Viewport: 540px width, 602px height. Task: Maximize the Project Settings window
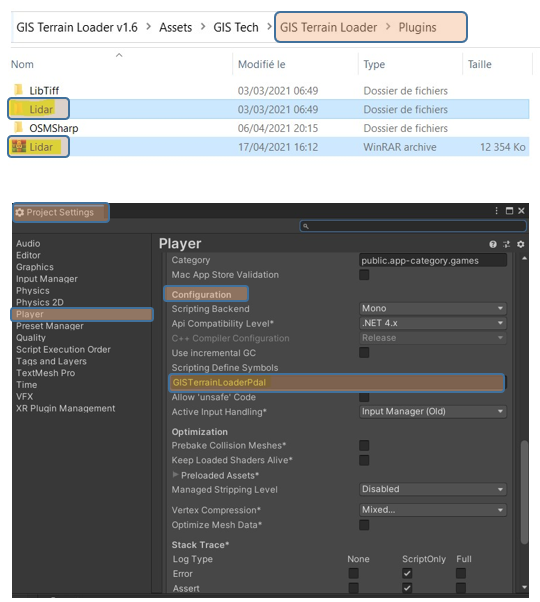coord(509,211)
